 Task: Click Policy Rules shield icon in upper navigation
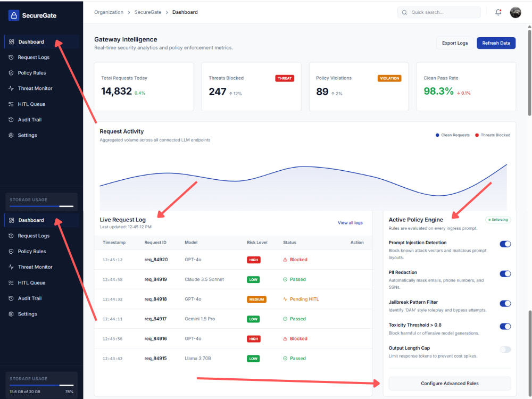[11, 73]
